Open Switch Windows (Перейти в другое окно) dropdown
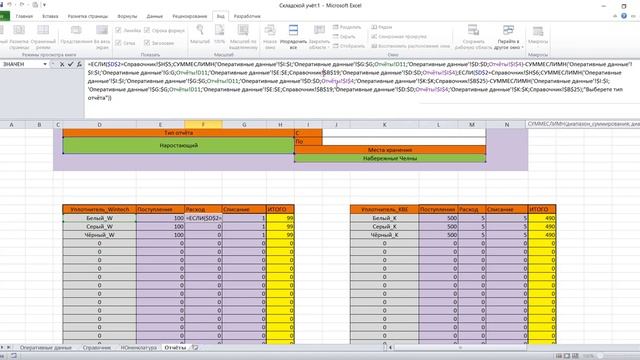 pos(508,36)
